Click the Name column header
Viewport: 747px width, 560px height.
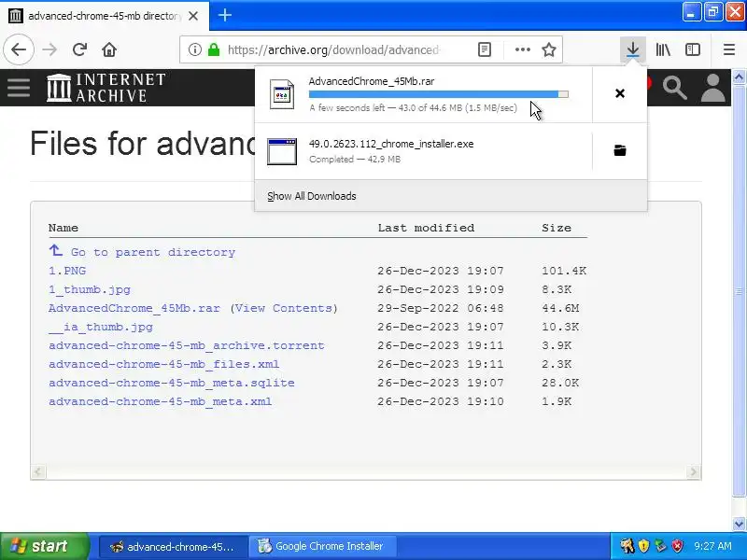click(x=63, y=228)
